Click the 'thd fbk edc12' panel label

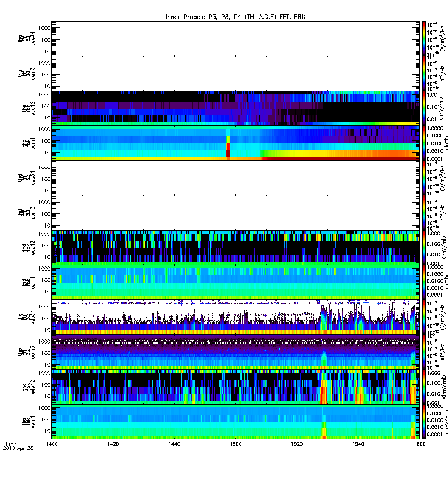[29, 247]
